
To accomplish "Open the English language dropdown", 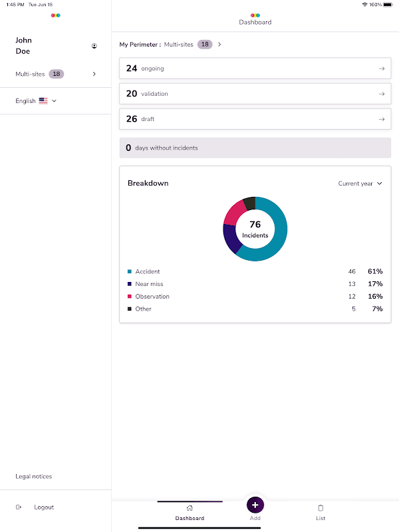I will tap(36, 101).
